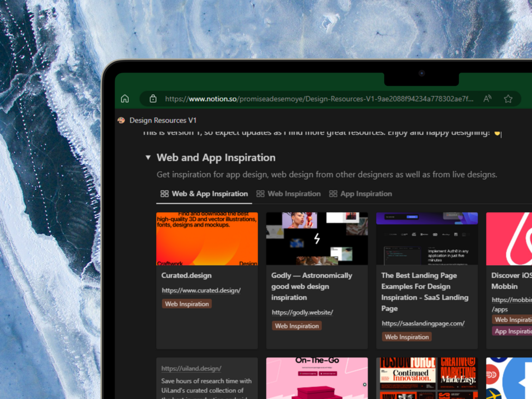Follow the https://www.curated.design/ link
This screenshot has width=532, height=399.
click(x=201, y=291)
